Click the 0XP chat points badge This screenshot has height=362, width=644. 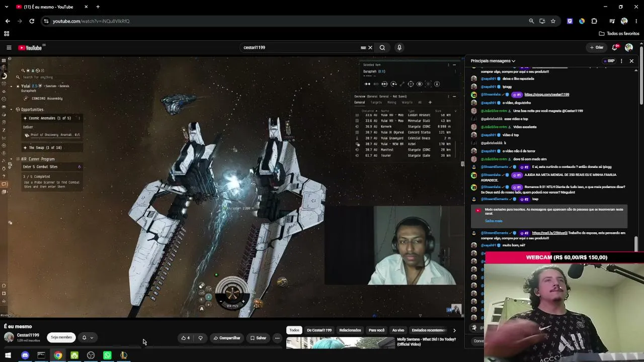(x=609, y=61)
